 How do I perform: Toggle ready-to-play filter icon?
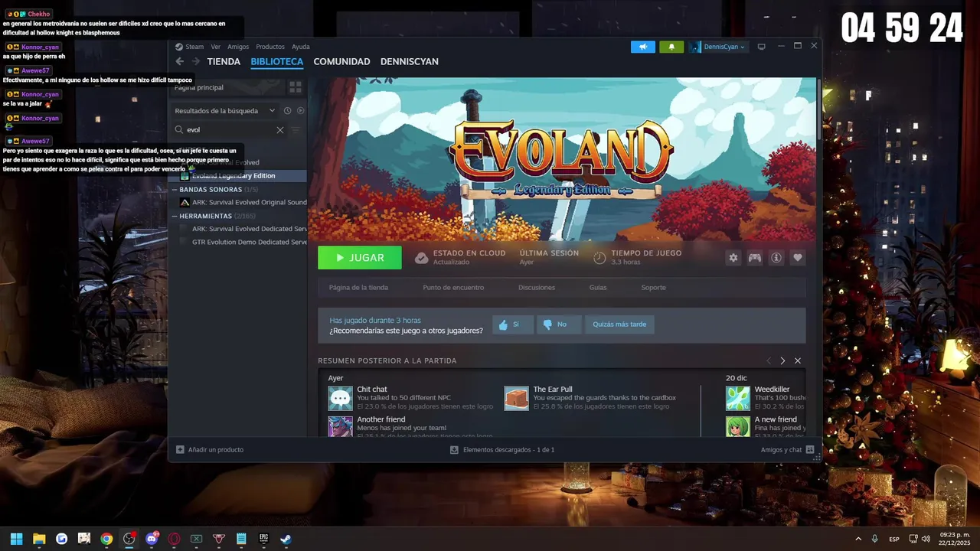[x=300, y=110]
